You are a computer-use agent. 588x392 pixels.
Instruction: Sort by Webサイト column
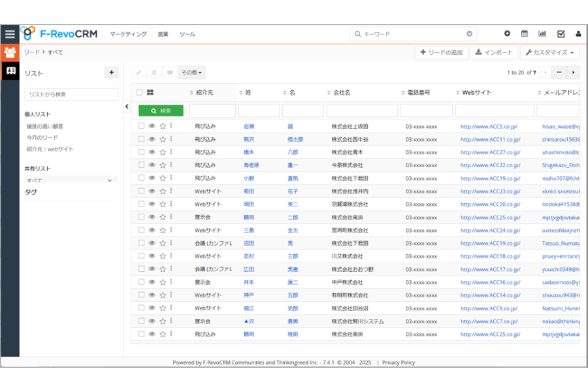474,93
